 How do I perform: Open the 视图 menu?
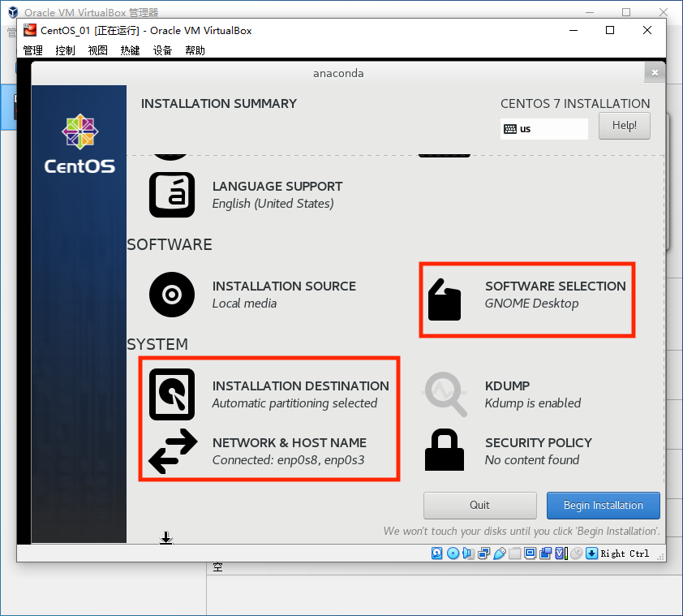tap(97, 50)
